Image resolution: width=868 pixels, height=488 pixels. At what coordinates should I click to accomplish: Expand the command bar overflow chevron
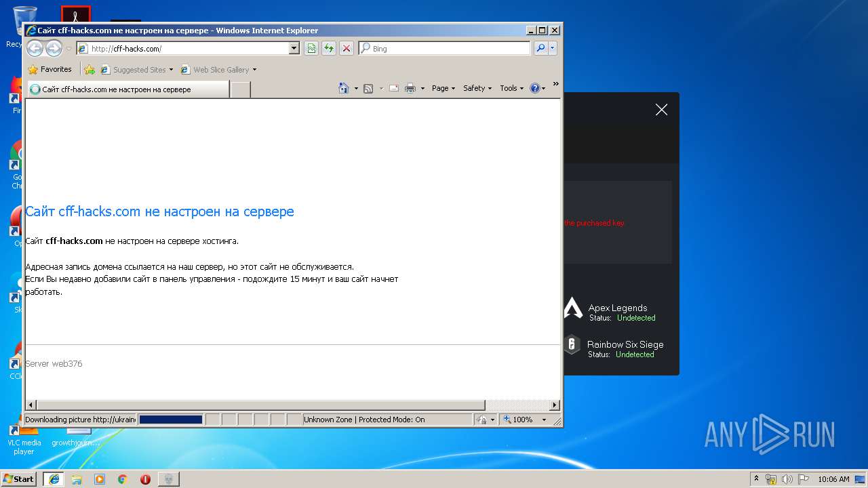[555, 84]
